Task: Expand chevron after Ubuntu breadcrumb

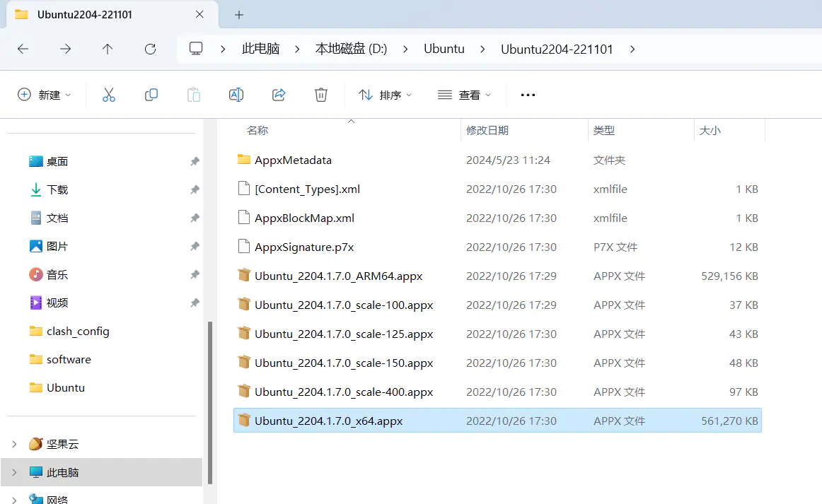Action: point(483,49)
